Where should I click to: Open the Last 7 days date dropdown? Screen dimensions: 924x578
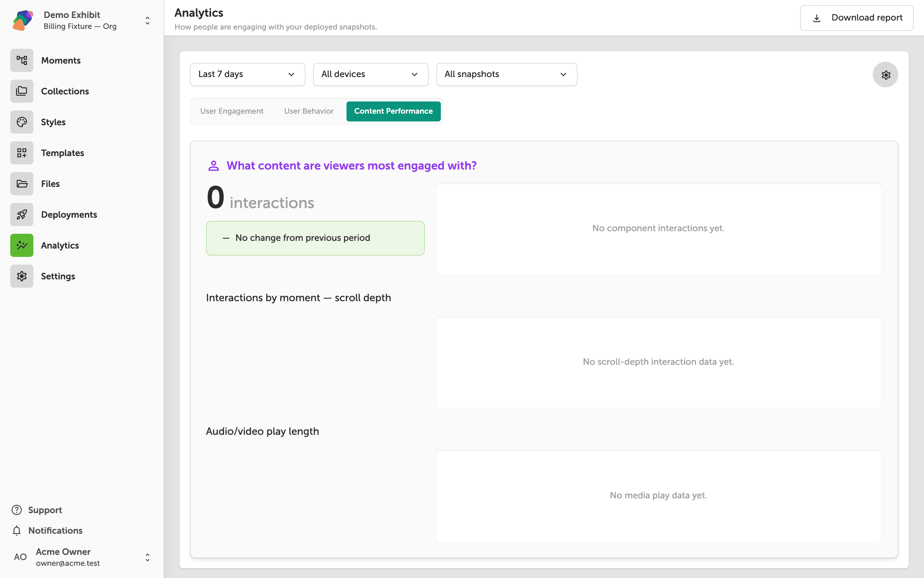point(247,74)
